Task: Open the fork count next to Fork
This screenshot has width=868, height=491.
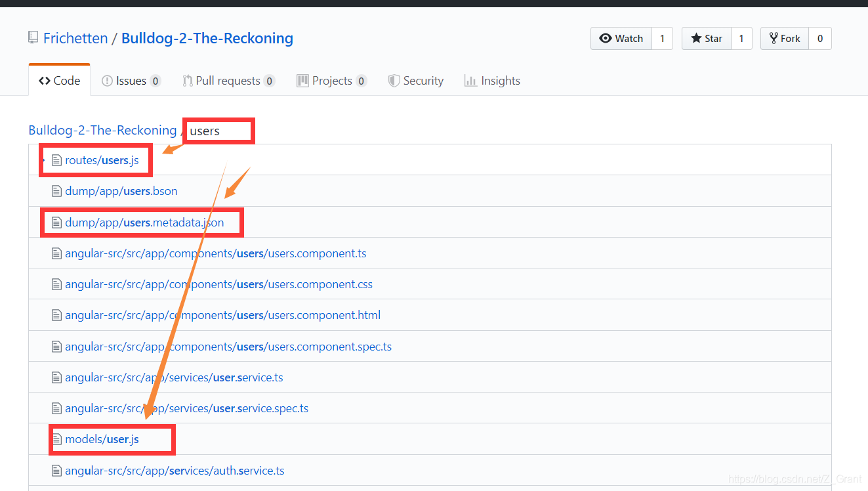Action: tap(820, 39)
